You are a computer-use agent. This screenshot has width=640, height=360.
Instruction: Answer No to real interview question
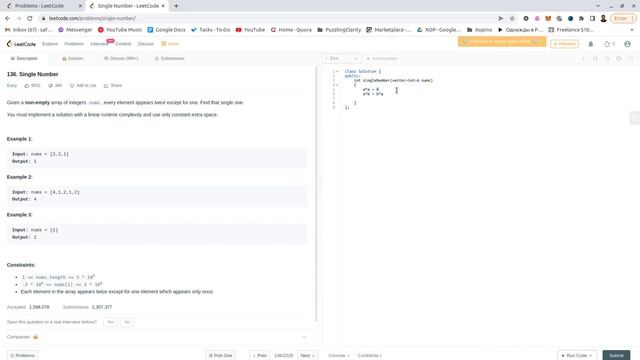pyautogui.click(x=127, y=322)
